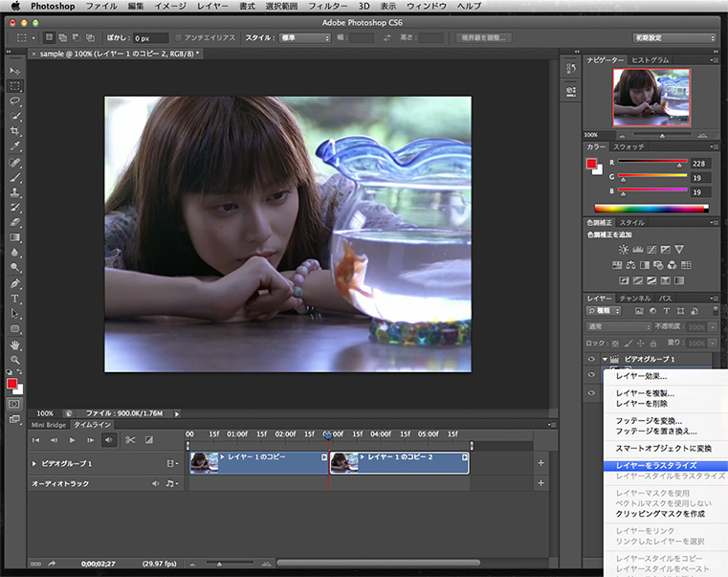Image resolution: width=728 pixels, height=577 pixels.
Task: Switch to the チャンネル tab
Action: point(634,298)
